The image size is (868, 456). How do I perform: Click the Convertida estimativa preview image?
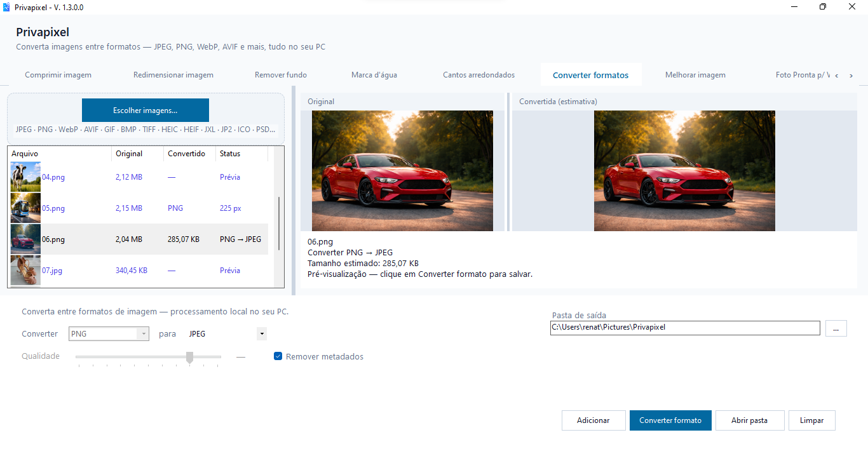pyautogui.click(x=684, y=171)
